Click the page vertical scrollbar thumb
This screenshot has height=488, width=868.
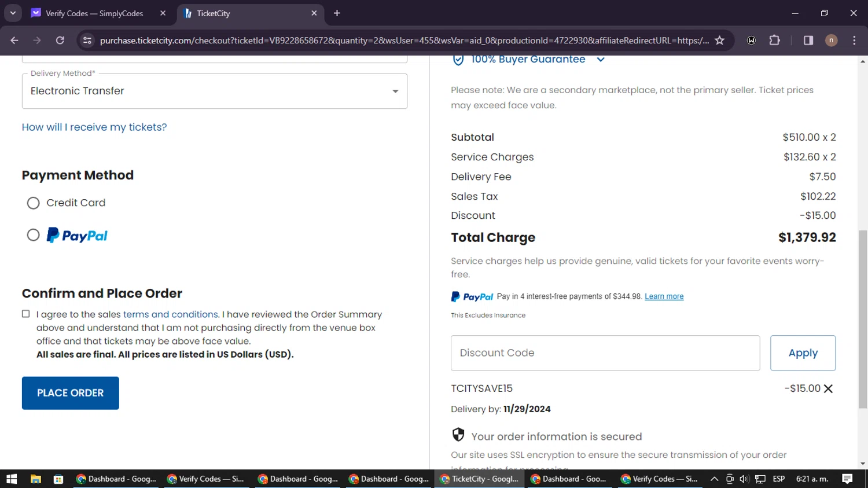point(863,318)
